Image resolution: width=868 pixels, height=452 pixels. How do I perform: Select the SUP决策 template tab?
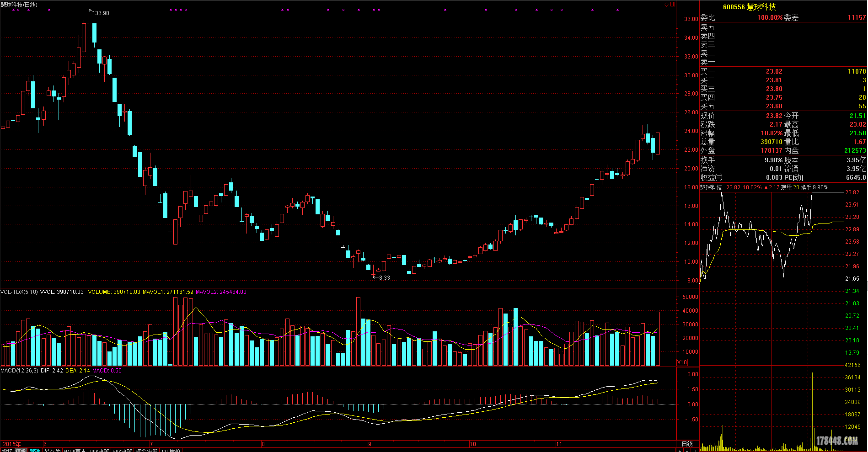pyautogui.click(x=122, y=450)
